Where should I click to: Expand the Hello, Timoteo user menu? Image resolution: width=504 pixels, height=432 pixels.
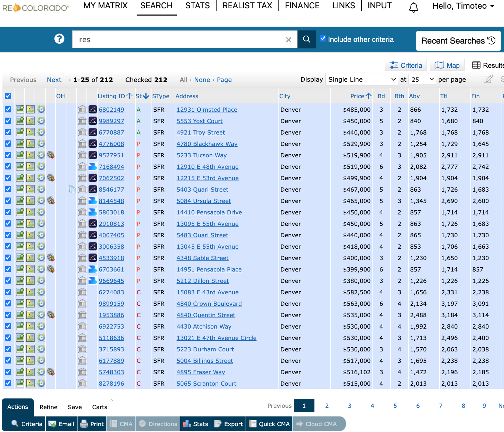click(463, 6)
